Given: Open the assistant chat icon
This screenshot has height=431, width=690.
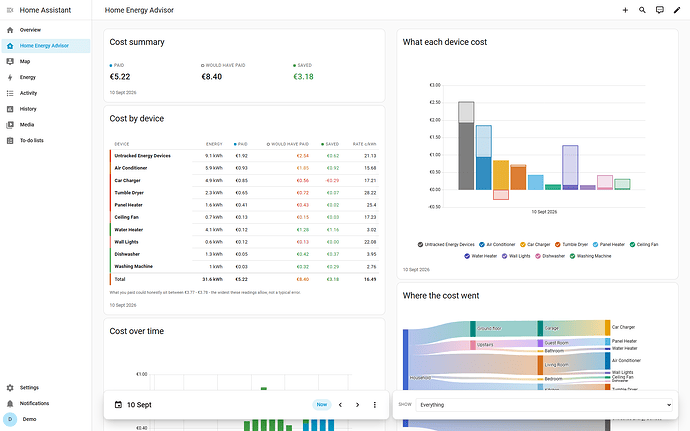Looking at the screenshot, I should (x=660, y=10).
